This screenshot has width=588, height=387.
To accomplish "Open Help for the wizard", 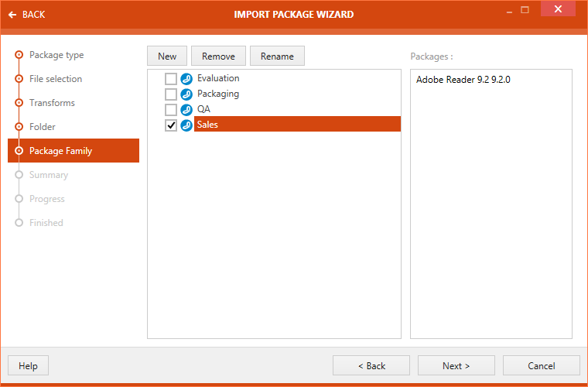I will [x=28, y=366].
